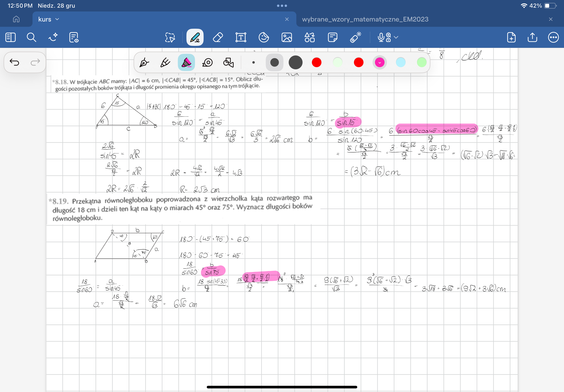Pick the light blue highlighter color
The width and height of the screenshot is (564, 392).
coord(401,62)
